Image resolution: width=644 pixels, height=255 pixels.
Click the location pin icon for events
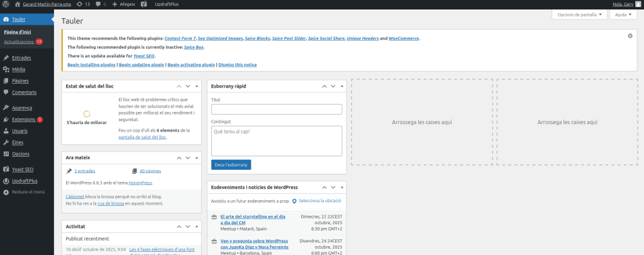[294, 201]
